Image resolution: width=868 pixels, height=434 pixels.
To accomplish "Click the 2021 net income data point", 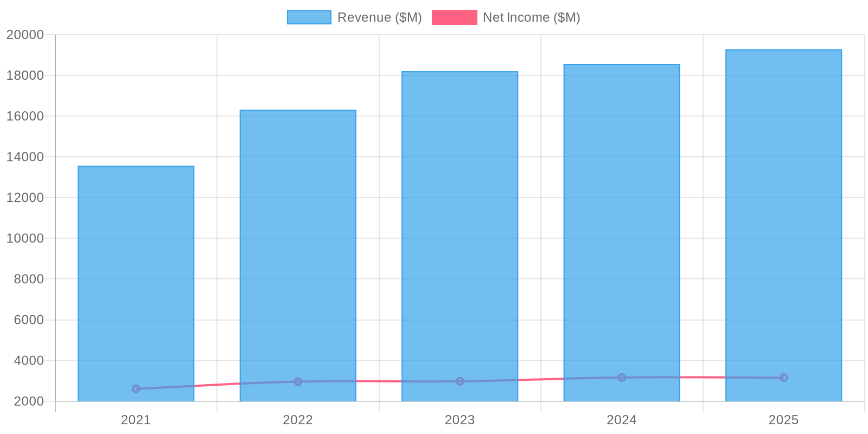I will [136, 389].
